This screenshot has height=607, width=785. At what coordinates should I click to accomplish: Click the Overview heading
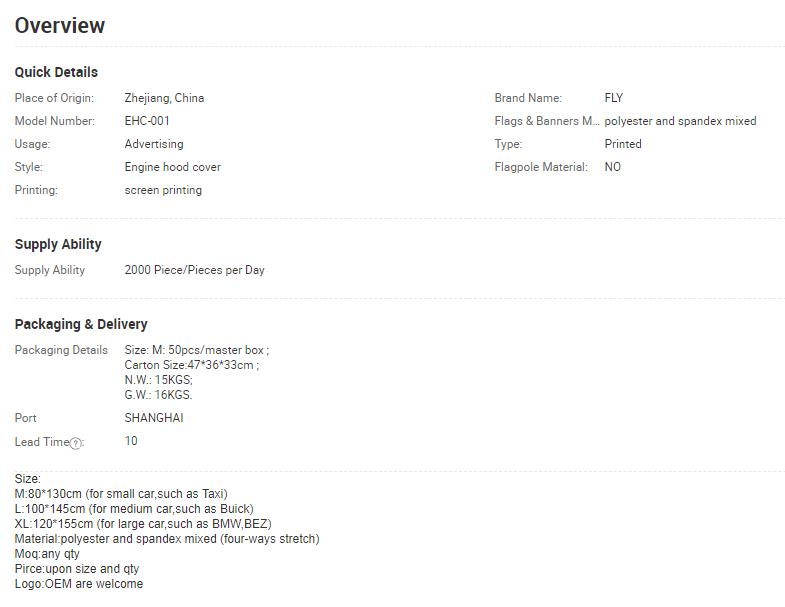pos(60,26)
